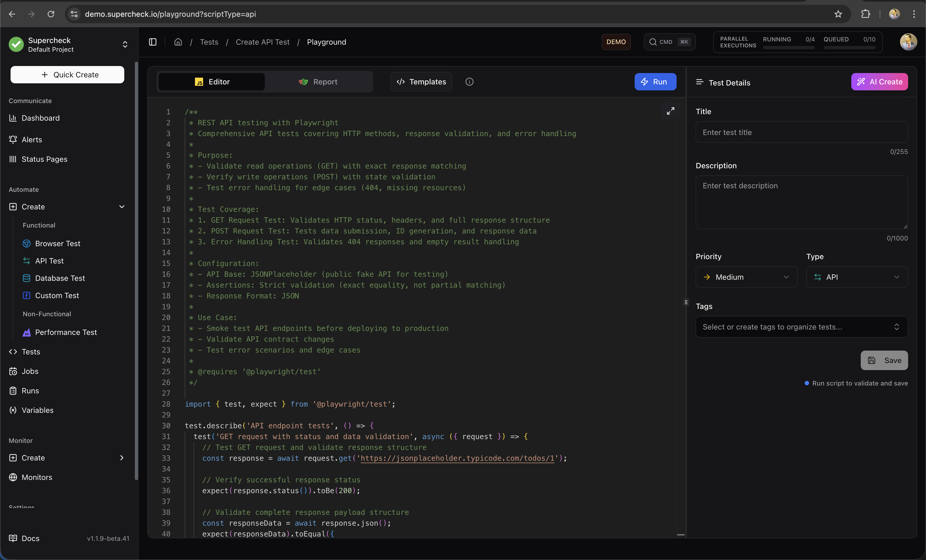This screenshot has height=560, width=926.
Task: Toggle the sidebar panel visibility
Action: 153,42
